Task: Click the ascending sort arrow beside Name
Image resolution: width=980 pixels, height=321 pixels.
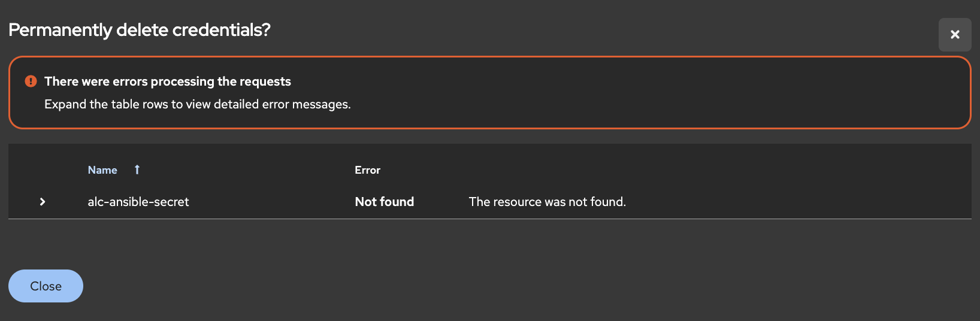Action: (x=137, y=170)
